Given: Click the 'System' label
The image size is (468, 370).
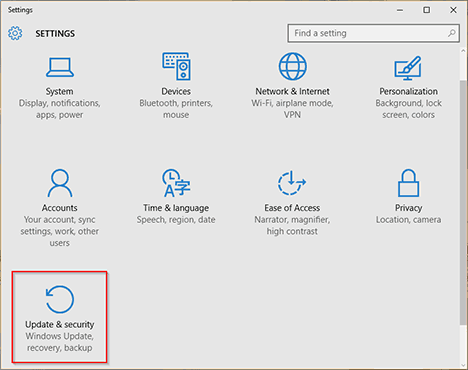Looking at the screenshot, I should pyautogui.click(x=60, y=91).
